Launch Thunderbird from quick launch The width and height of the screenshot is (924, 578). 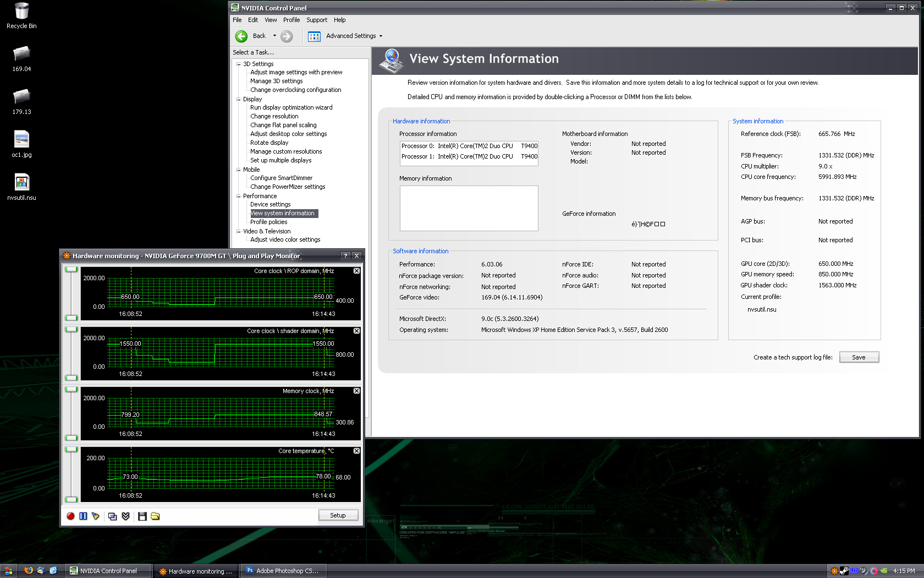coord(41,571)
